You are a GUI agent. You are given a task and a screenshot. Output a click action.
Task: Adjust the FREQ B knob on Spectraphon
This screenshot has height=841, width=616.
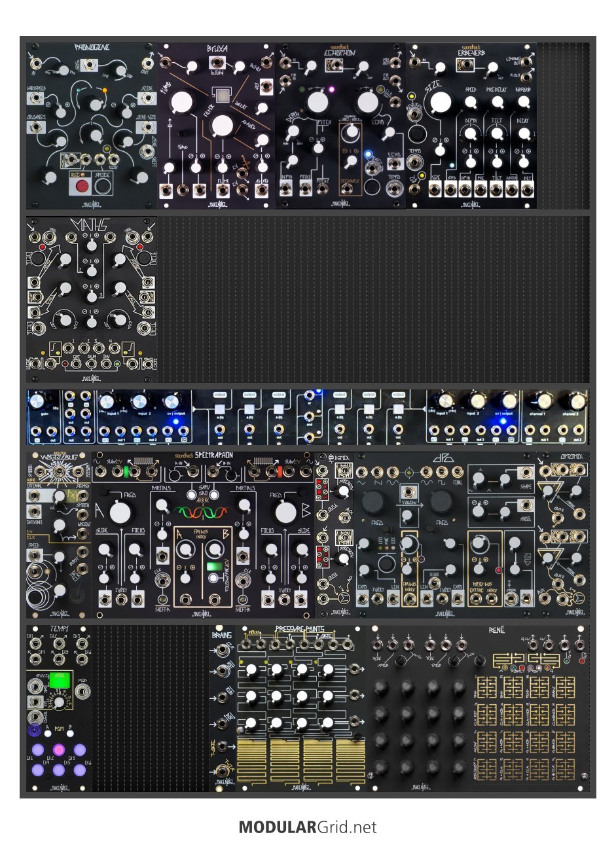(286, 512)
